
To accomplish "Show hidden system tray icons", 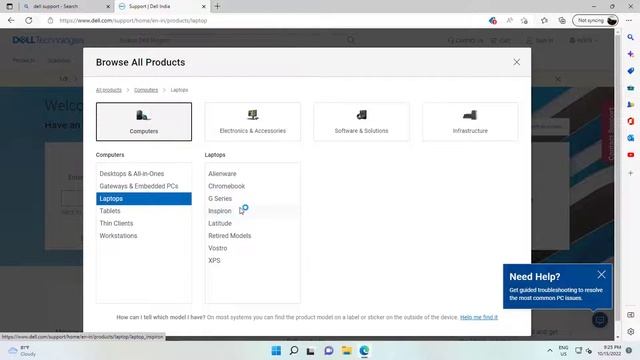I will point(550,351).
